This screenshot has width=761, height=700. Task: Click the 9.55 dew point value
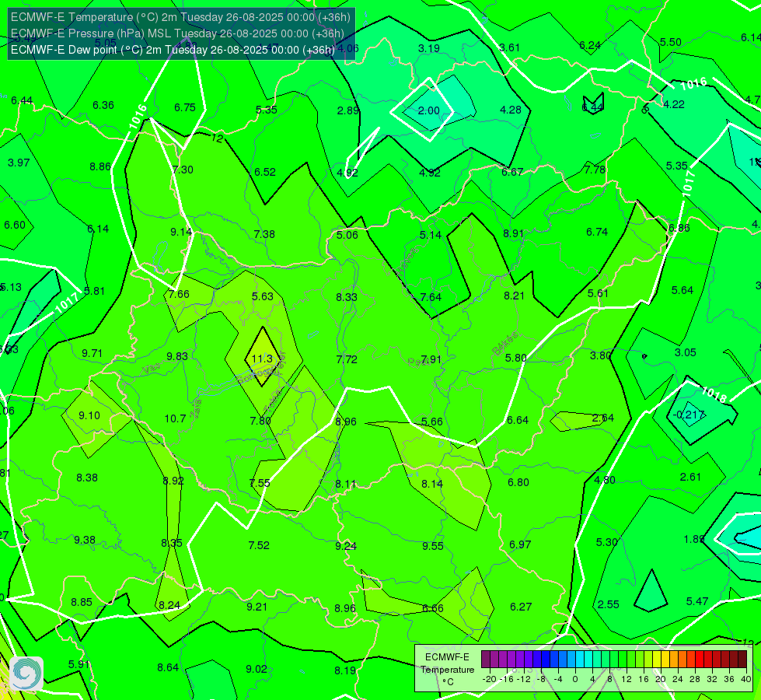tap(433, 546)
